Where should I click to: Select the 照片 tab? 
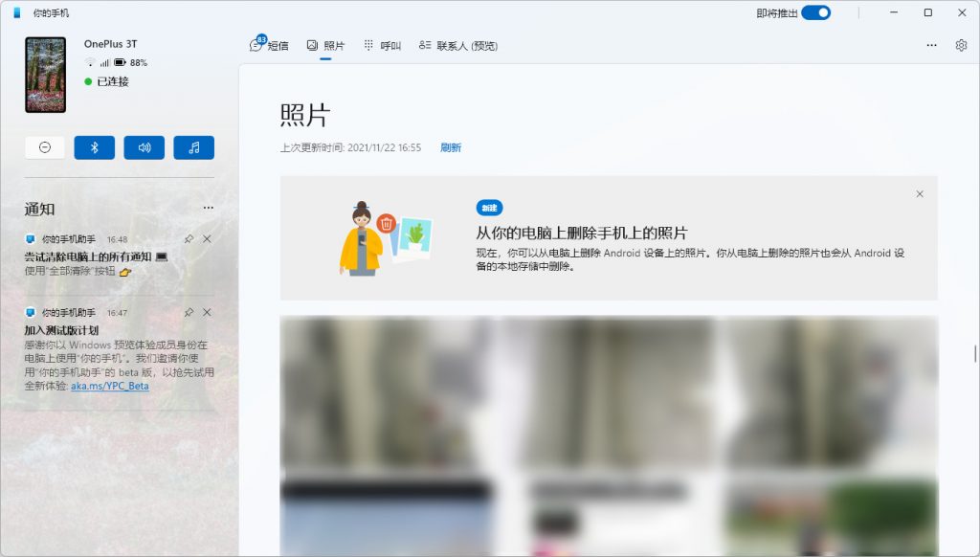(325, 44)
